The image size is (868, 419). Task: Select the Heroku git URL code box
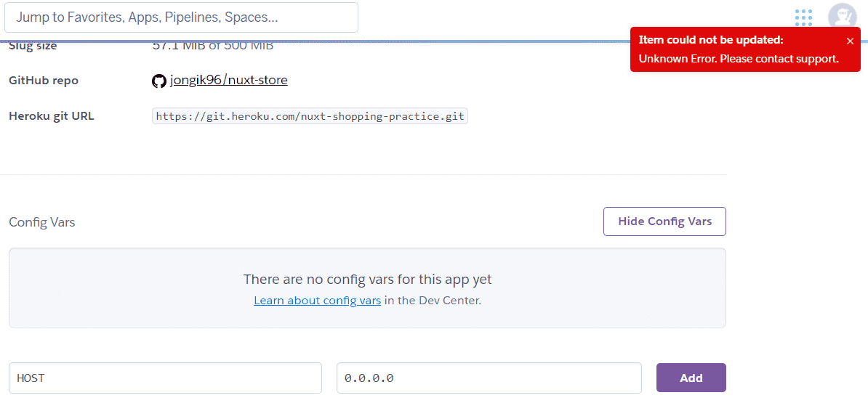click(x=310, y=116)
